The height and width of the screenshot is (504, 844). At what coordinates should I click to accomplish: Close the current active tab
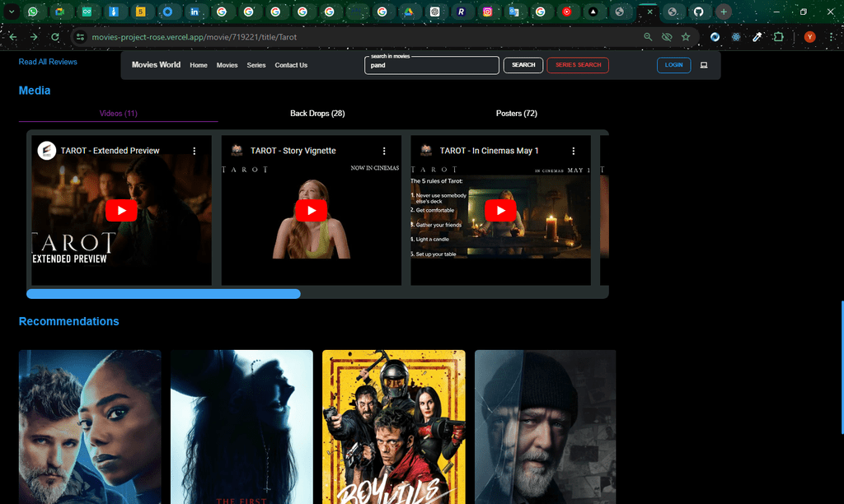[x=649, y=12]
